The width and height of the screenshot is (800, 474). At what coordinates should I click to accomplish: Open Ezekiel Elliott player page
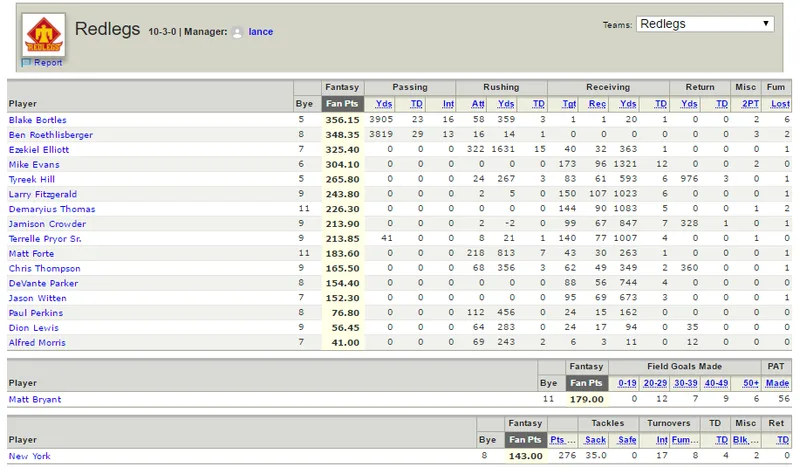click(39, 149)
